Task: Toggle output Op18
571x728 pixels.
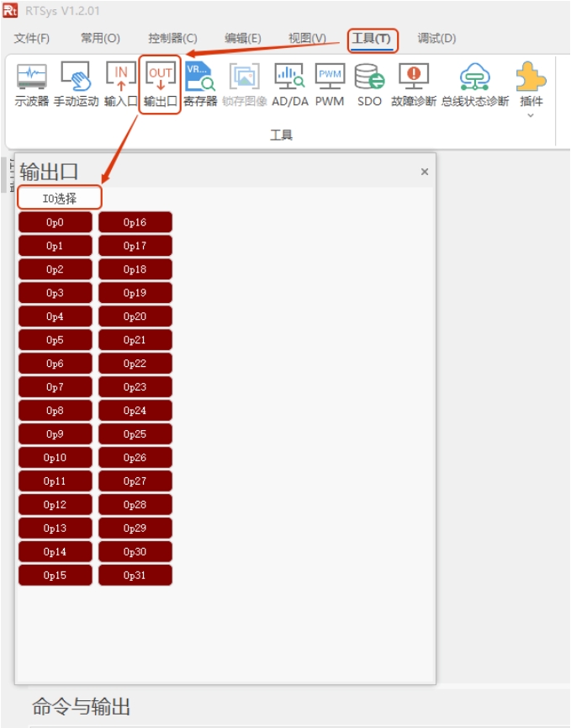Action: coord(135,269)
